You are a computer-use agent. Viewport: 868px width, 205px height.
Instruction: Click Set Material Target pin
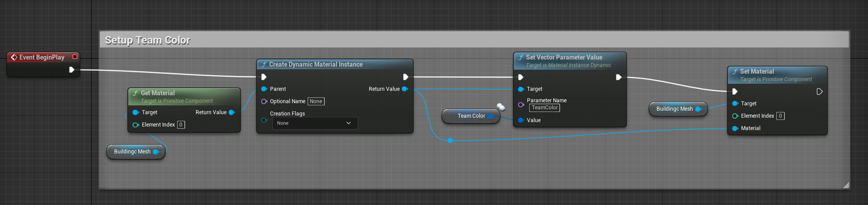[x=735, y=104]
